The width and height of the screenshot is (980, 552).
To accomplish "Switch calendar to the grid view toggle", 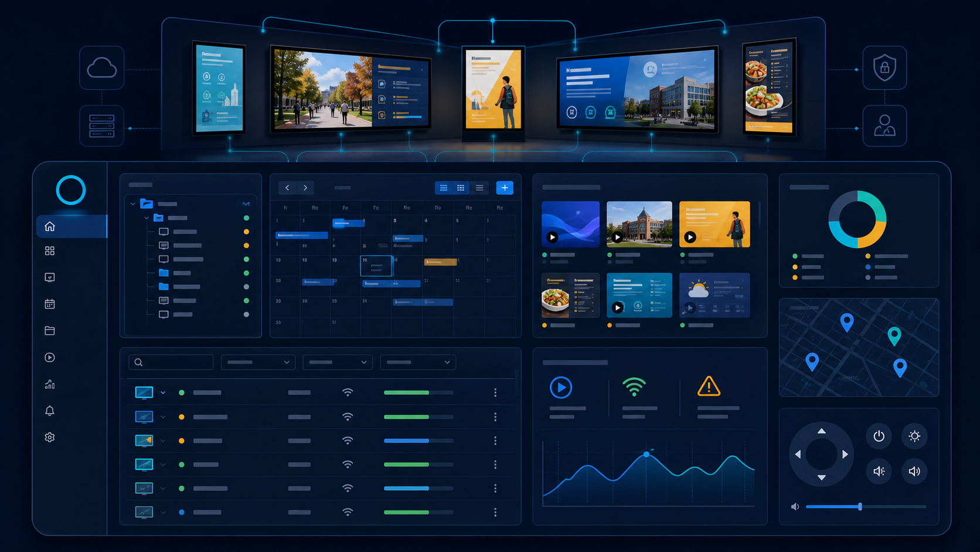I will pos(461,188).
